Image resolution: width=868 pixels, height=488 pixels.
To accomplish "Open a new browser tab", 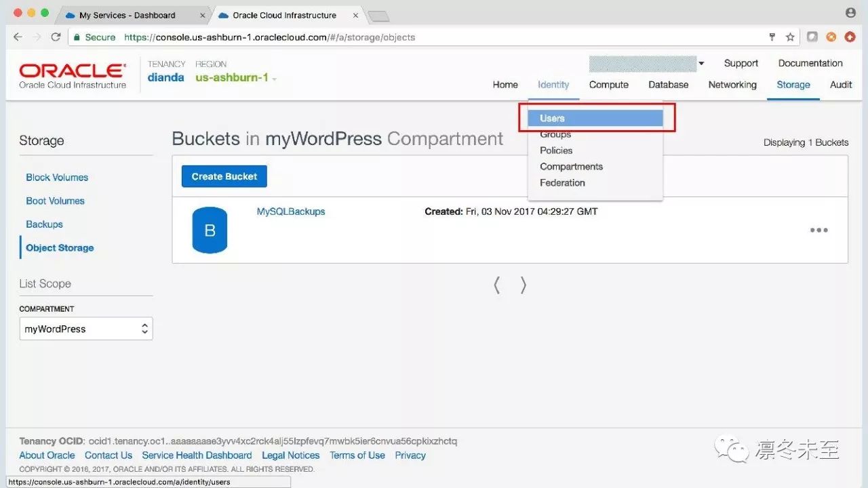I will (x=378, y=16).
